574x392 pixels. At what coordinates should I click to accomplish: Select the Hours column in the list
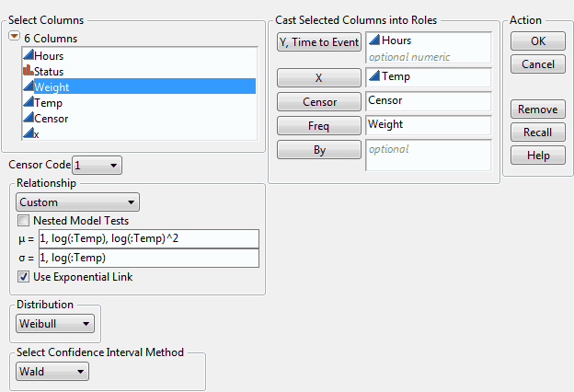click(x=49, y=55)
